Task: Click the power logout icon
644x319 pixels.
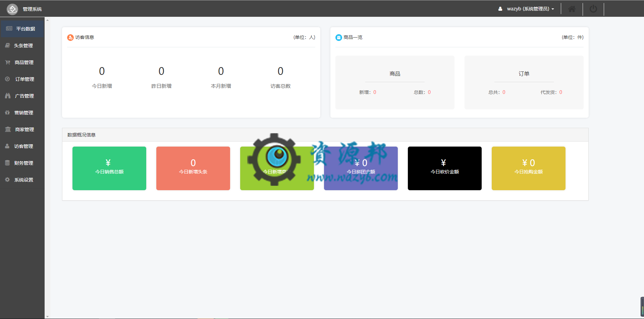Action: click(x=593, y=9)
